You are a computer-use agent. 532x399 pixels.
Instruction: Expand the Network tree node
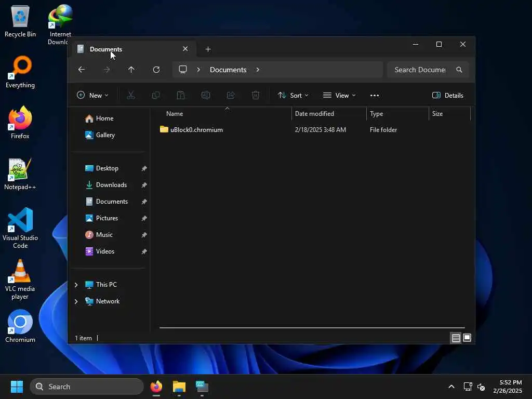tap(76, 301)
